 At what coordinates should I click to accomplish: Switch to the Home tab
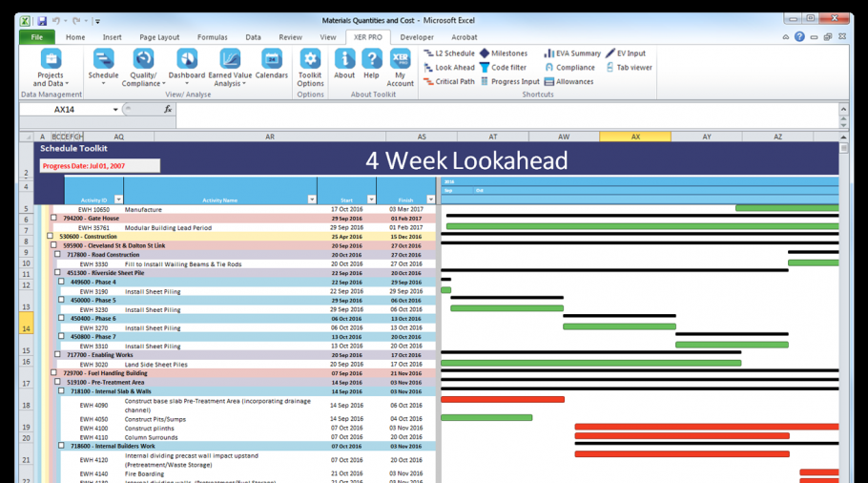75,37
